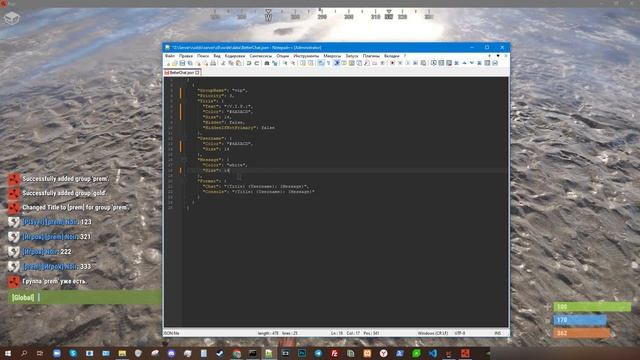Redo the last edit

257,63
